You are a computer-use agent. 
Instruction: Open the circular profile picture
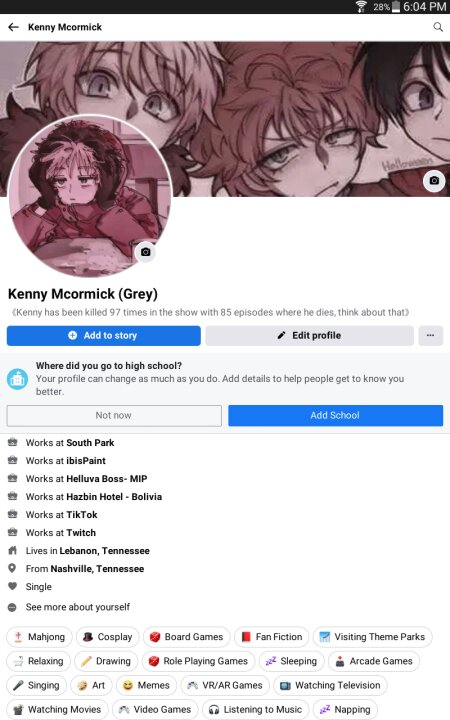(90, 196)
